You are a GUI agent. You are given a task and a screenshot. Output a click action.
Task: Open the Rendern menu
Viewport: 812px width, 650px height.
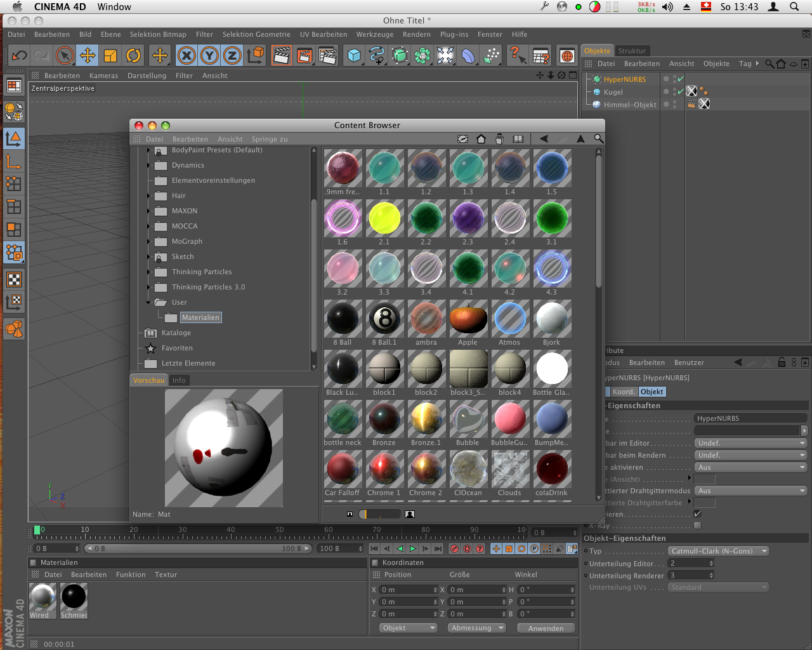[x=416, y=34]
